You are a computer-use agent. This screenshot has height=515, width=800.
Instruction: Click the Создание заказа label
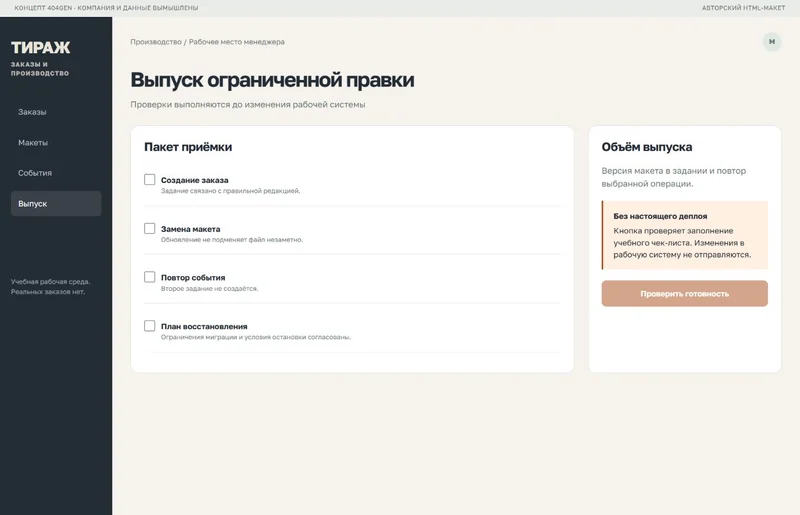click(194, 180)
